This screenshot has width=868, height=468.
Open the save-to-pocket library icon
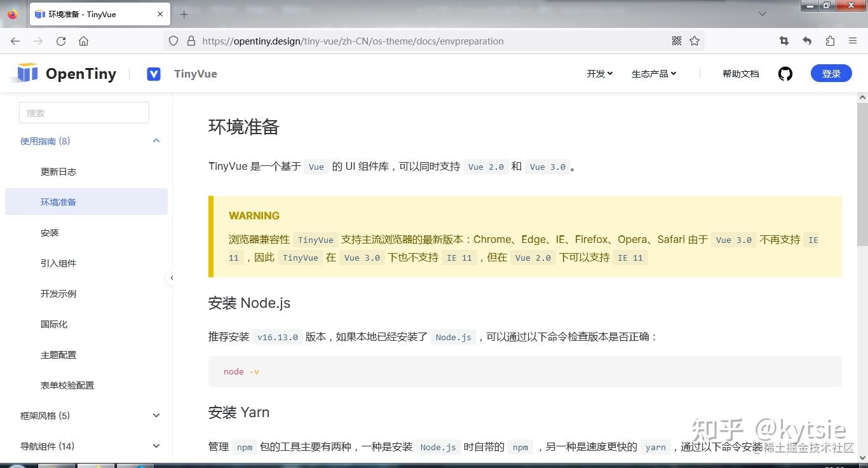coord(829,41)
